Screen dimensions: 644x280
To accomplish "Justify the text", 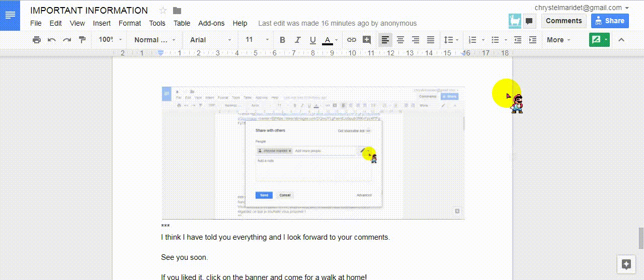I will click(431, 40).
